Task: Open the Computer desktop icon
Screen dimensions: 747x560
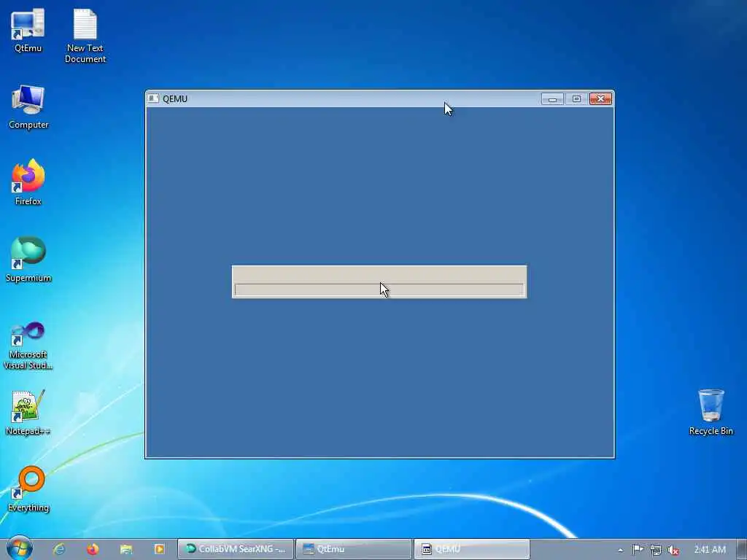Action: coord(28,106)
